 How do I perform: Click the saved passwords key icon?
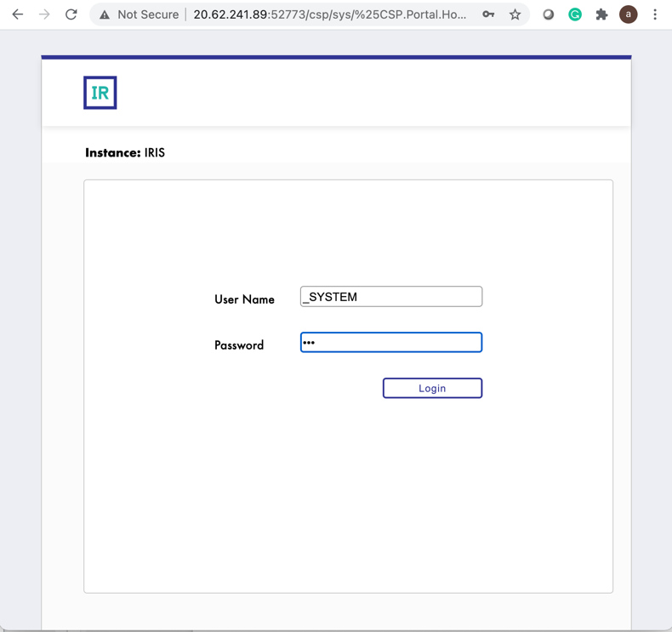(x=488, y=14)
